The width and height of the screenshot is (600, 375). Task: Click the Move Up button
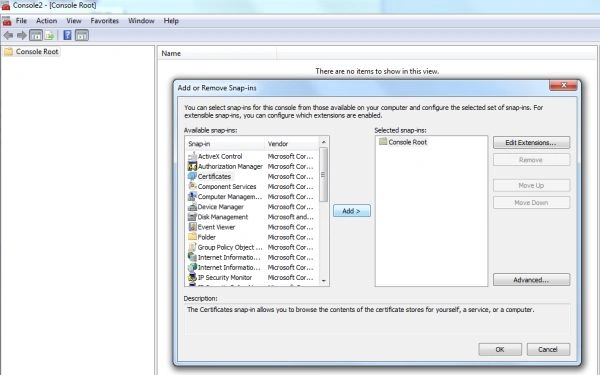tap(531, 186)
